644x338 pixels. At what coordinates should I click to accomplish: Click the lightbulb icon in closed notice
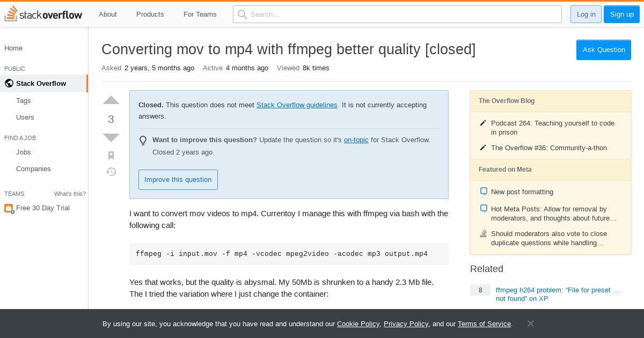coord(143,141)
